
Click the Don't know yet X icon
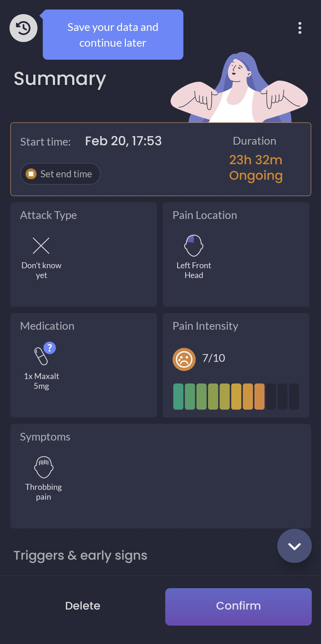tap(41, 246)
